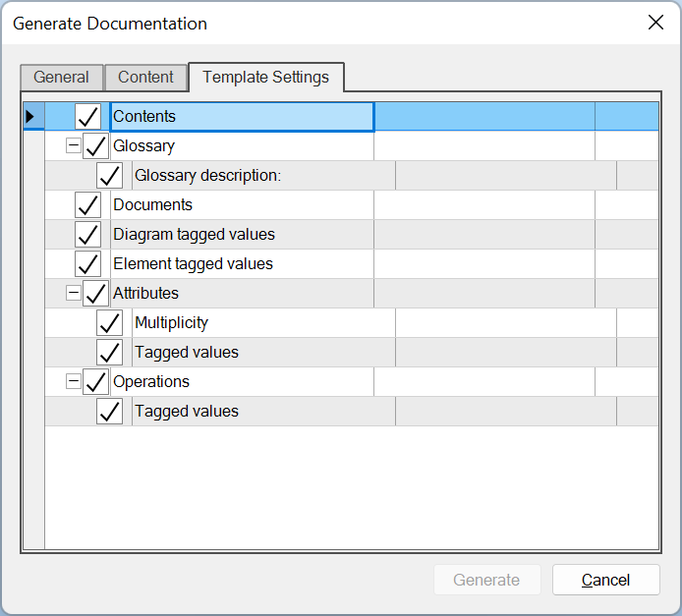Image resolution: width=682 pixels, height=616 pixels.
Task: Uncheck the Contents checkbox
Action: click(88, 117)
